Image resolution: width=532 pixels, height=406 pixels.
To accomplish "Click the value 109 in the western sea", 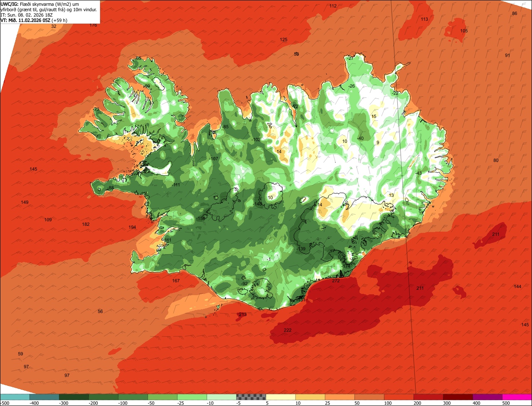I will [48, 220].
